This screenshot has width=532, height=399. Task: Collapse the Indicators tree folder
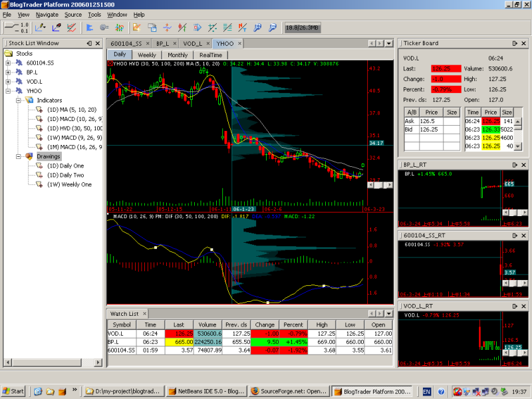(x=19, y=100)
